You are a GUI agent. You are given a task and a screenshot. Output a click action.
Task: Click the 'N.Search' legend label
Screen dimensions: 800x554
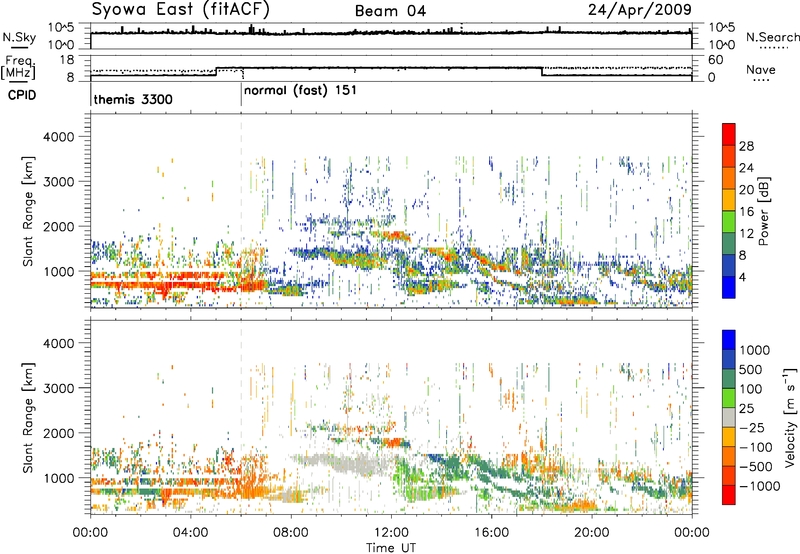click(772, 37)
